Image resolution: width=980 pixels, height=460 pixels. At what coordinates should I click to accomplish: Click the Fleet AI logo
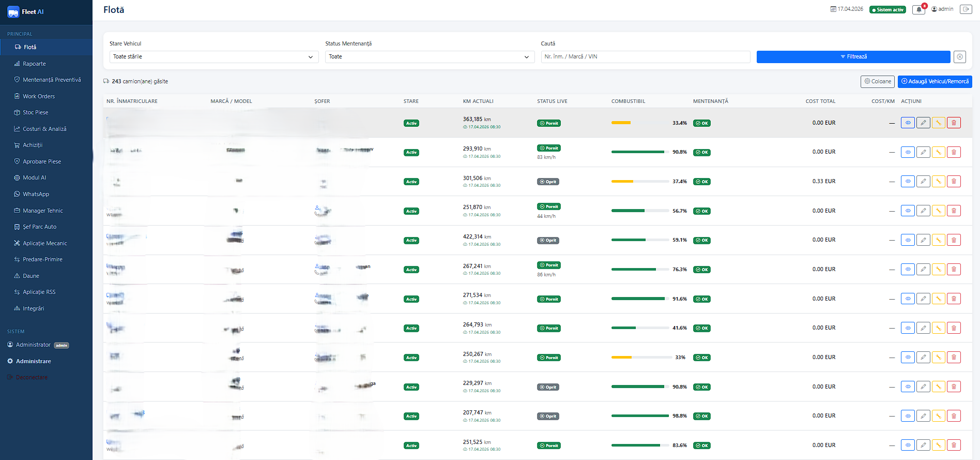(26, 12)
